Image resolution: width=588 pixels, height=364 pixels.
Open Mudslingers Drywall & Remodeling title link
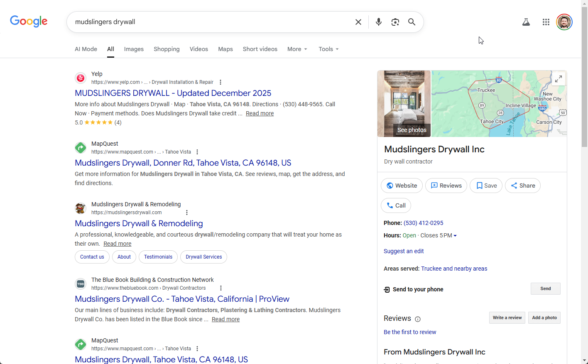tap(139, 223)
